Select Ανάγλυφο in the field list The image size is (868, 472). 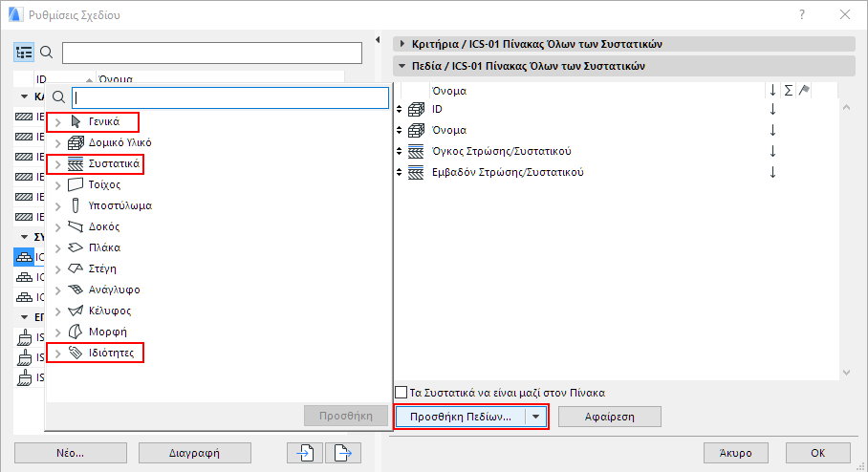(x=114, y=290)
